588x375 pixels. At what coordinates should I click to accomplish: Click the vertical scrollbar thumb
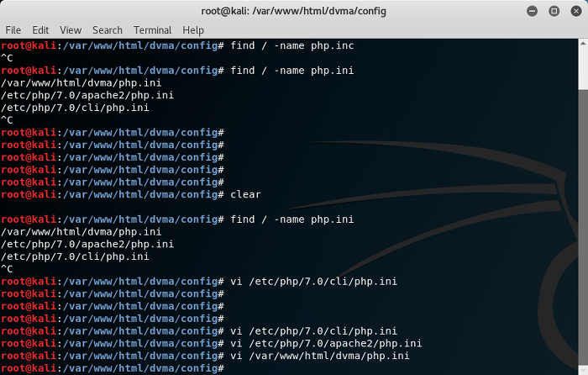pos(583,227)
